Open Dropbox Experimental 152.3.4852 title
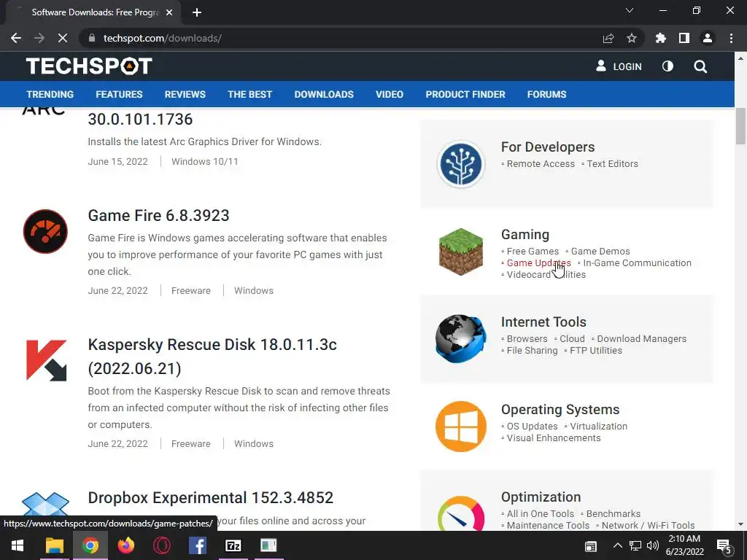This screenshot has height=560, width=747. tap(211, 497)
